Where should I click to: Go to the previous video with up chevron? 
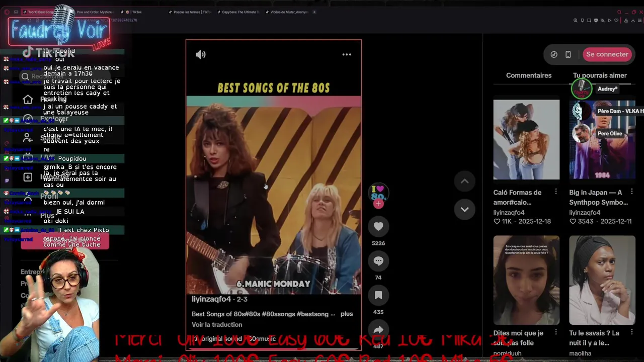[x=465, y=181]
